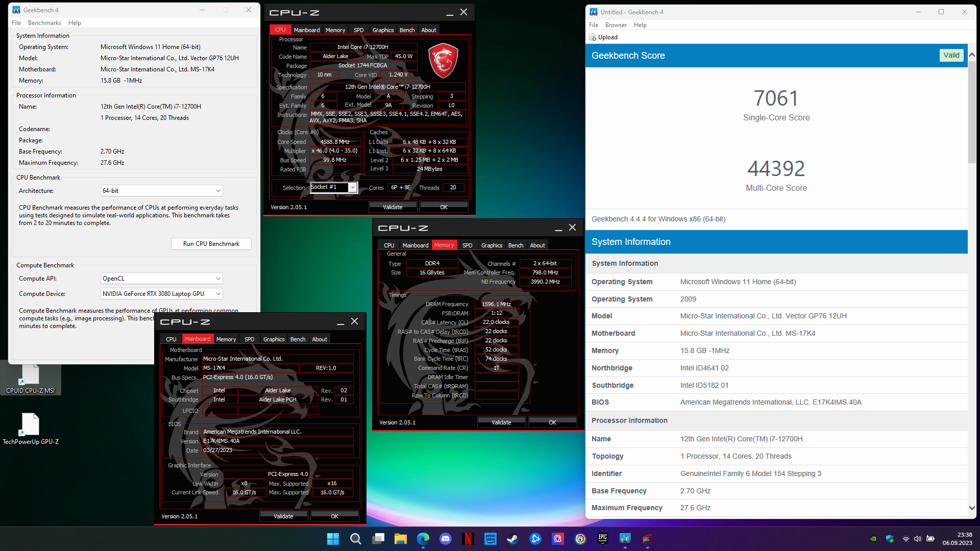
Task: Open Ubisoft Connect from taskbar
Action: click(580, 539)
